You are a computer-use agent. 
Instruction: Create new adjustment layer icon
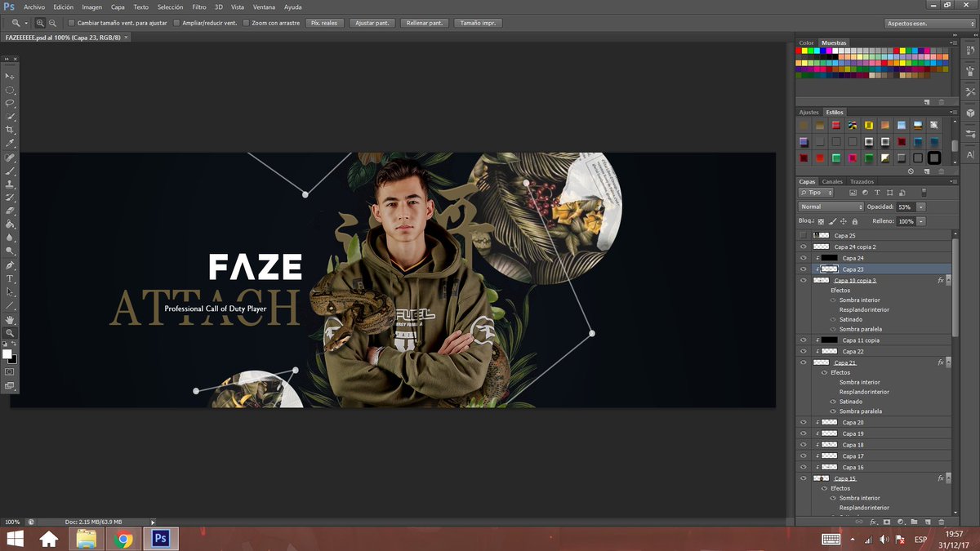pos(900,521)
